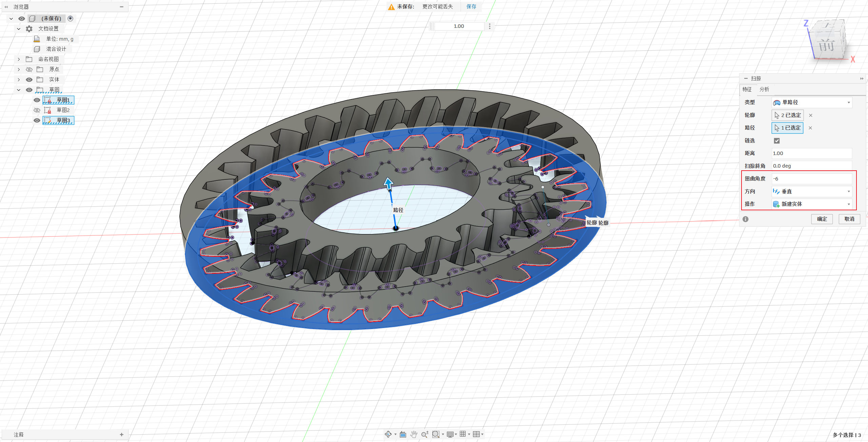Collapse the browser panel double-arrow
The image size is (868, 442).
pyautogui.click(x=6, y=7)
